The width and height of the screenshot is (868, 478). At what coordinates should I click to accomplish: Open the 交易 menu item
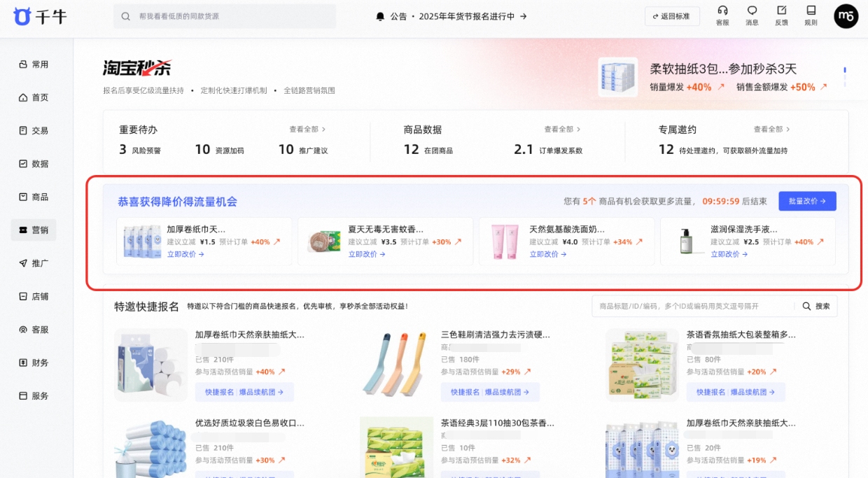pyautogui.click(x=34, y=130)
